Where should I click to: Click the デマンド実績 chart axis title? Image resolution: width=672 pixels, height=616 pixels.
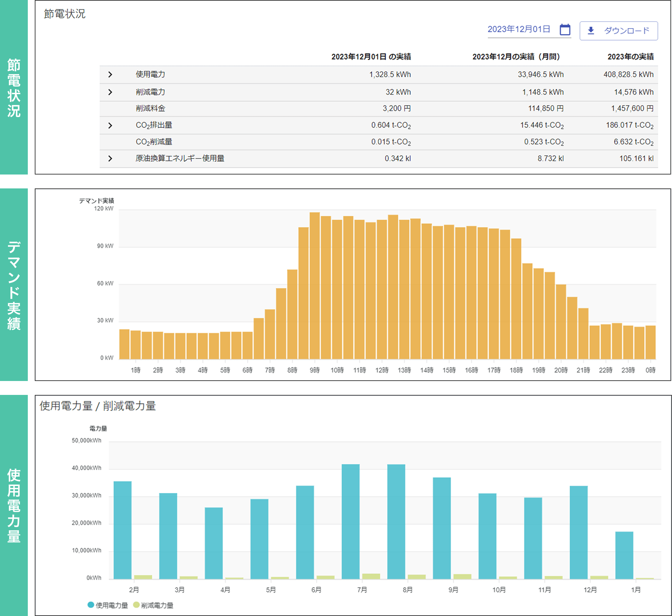[96, 201]
